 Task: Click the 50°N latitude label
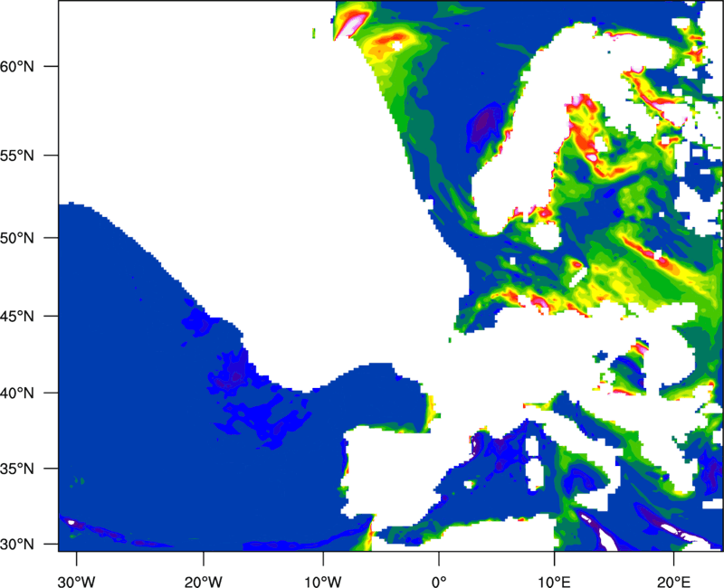17,238
